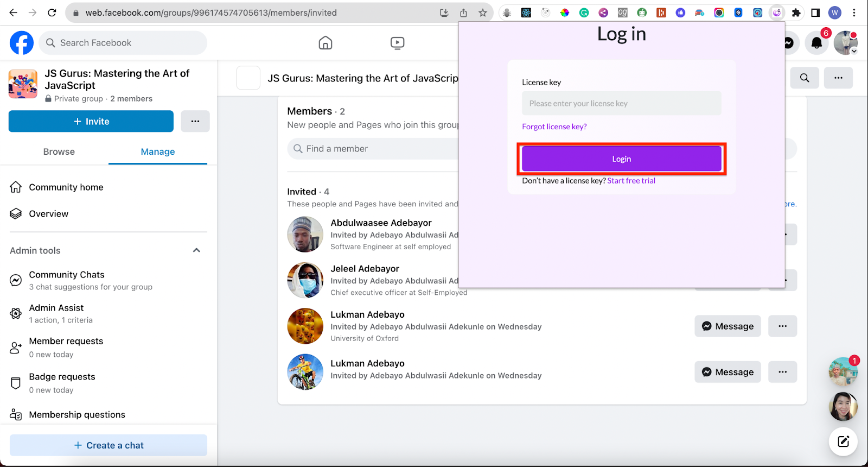Reload the page with the refresh icon
The width and height of the screenshot is (868, 467).
[x=52, y=12]
